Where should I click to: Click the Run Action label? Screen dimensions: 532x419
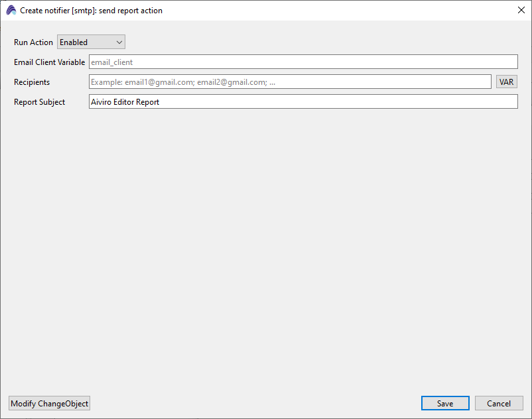point(33,42)
